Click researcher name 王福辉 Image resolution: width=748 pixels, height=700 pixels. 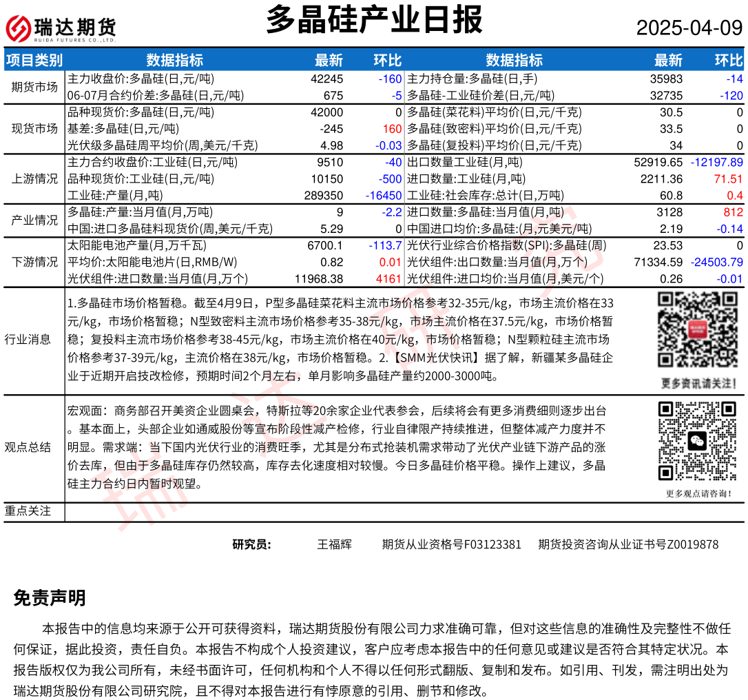(335, 544)
